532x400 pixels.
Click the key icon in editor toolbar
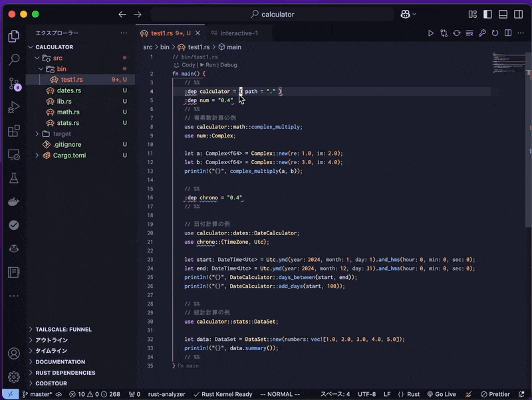[x=482, y=33]
